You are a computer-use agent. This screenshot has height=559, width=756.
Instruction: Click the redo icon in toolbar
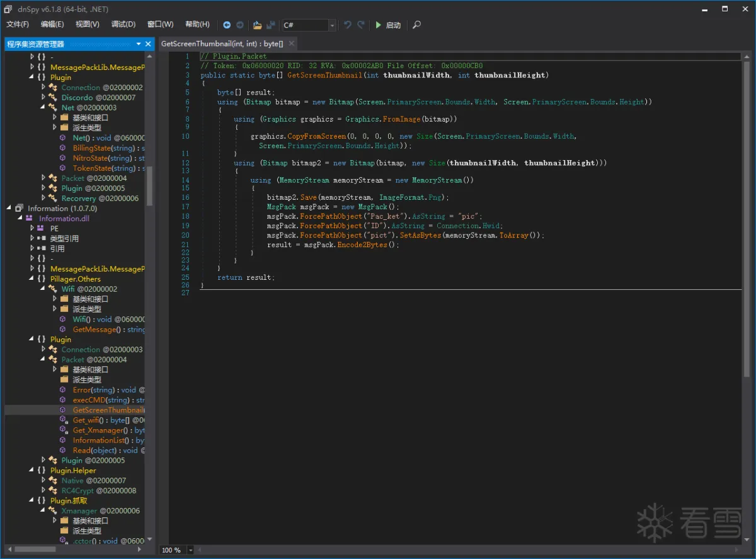point(361,25)
